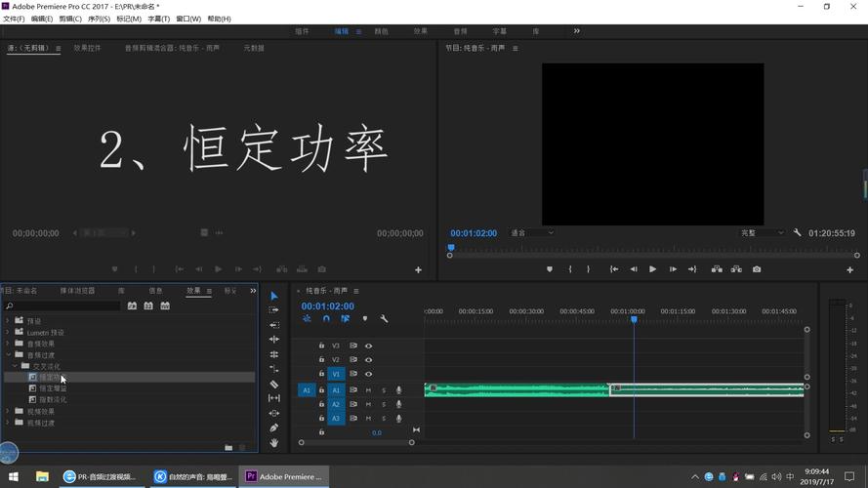The image size is (868, 488).
Task: Collapse the audio transitions folder
Action: tap(8, 354)
